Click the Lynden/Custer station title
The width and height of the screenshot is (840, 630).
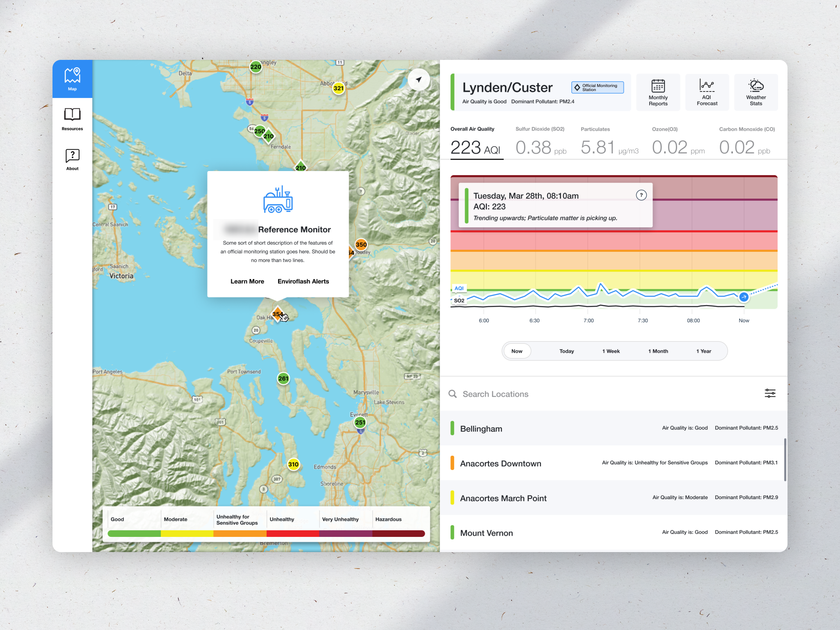point(507,87)
